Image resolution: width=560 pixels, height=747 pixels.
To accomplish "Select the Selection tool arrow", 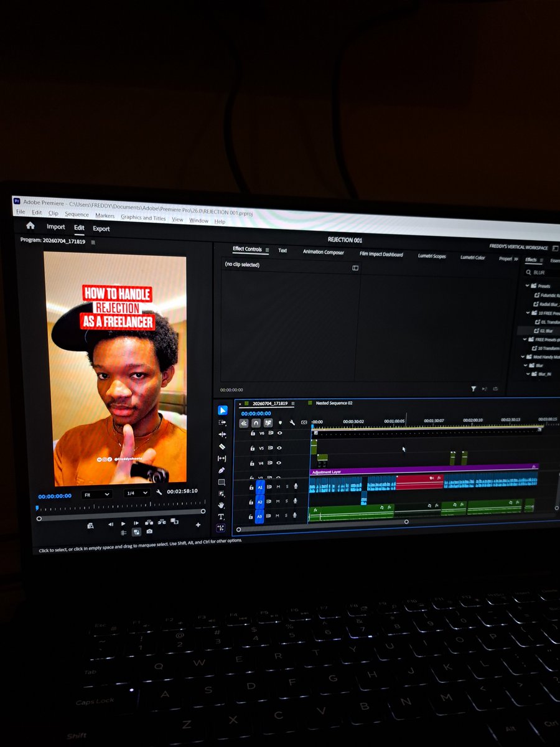I will (x=222, y=410).
